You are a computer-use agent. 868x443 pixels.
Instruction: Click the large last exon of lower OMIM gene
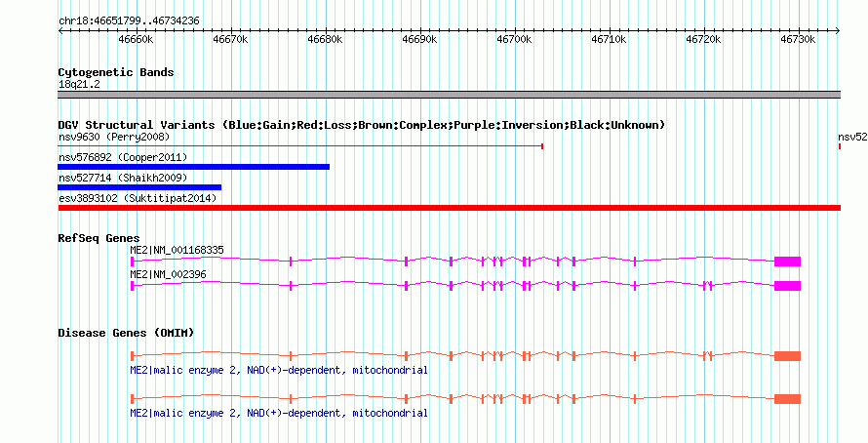[x=787, y=399]
